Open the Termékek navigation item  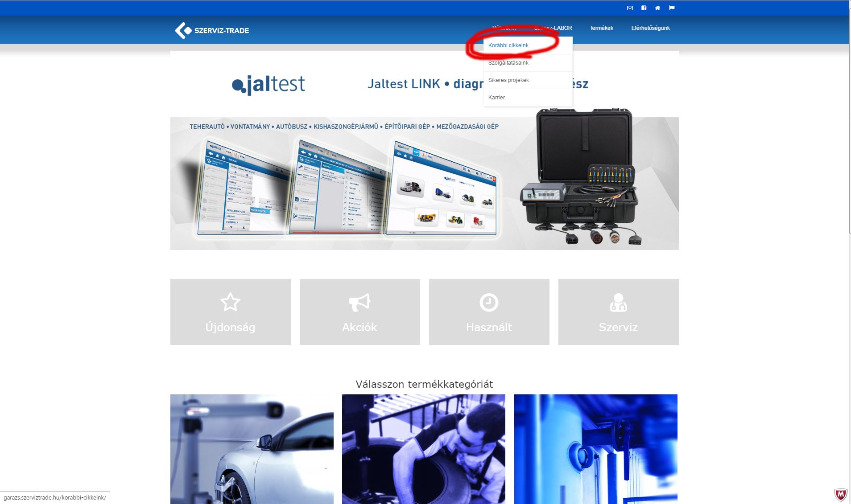pos(601,28)
